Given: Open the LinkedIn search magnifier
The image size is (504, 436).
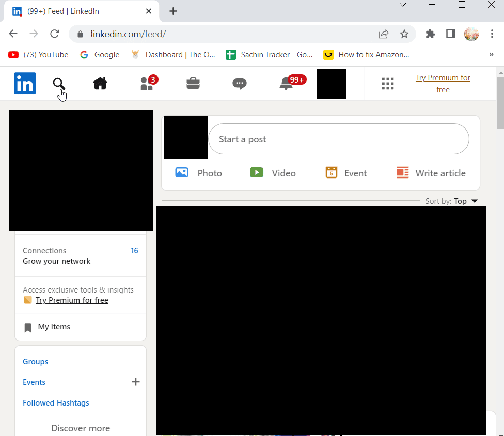Looking at the screenshot, I should point(59,84).
